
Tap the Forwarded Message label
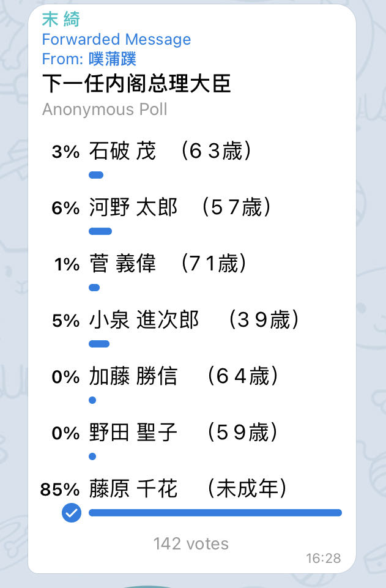[x=116, y=40]
